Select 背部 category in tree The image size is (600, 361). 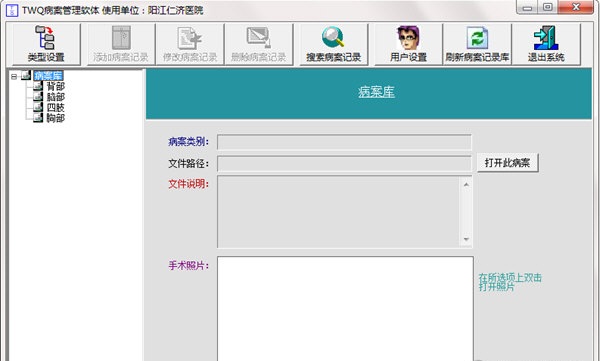click(x=56, y=87)
